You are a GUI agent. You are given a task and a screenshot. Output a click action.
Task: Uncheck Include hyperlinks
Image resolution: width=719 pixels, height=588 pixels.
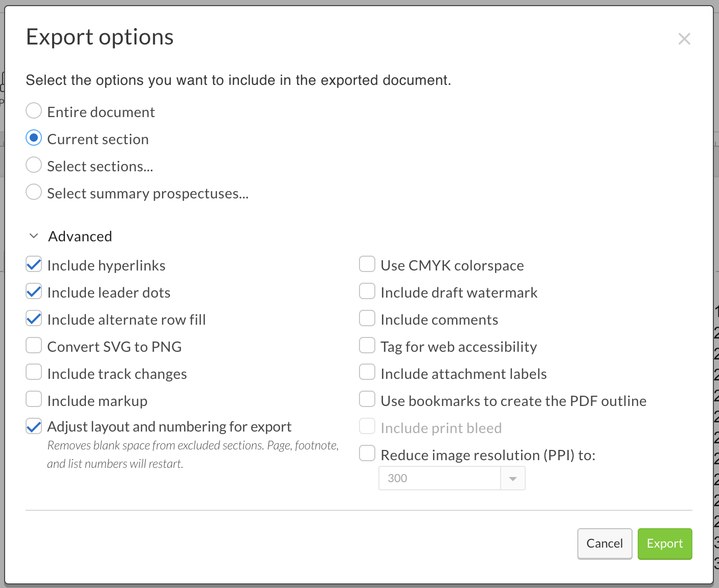[x=34, y=264]
